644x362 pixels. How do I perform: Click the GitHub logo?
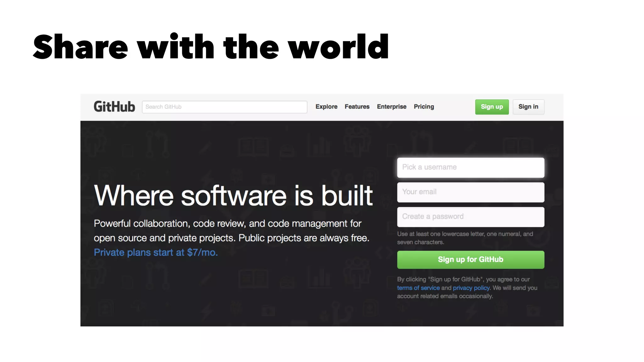tap(114, 107)
